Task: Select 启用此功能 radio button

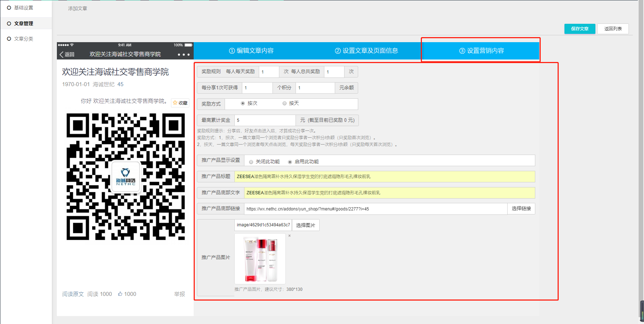Action: [290, 162]
